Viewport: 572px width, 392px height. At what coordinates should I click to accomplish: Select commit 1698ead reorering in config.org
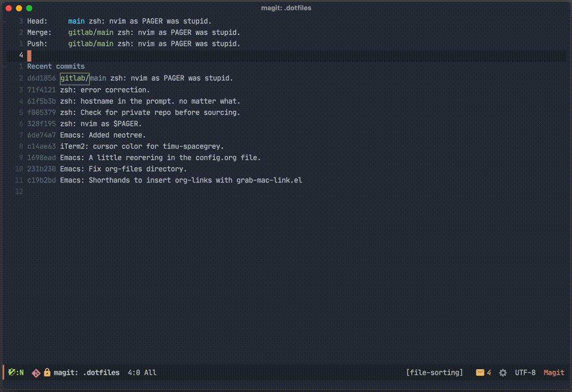(x=144, y=158)
